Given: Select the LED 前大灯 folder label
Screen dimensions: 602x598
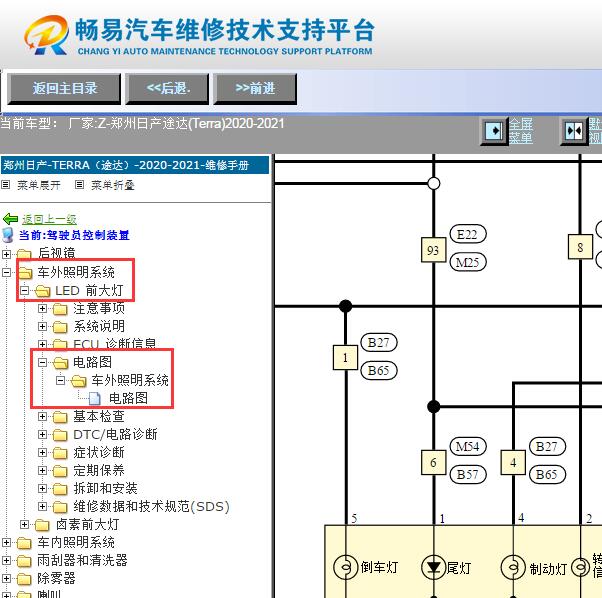Looking at the screenshot, I should tap(89, 291).
